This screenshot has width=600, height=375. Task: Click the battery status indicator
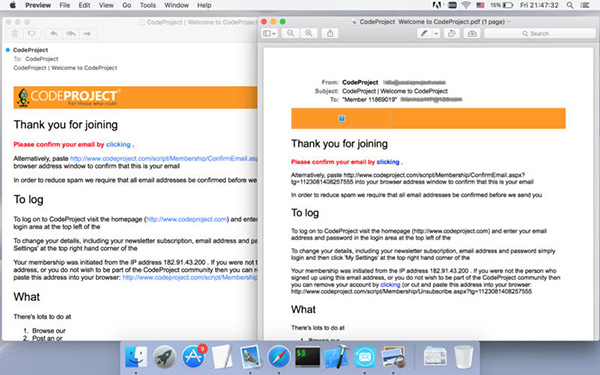coord(502,5)
